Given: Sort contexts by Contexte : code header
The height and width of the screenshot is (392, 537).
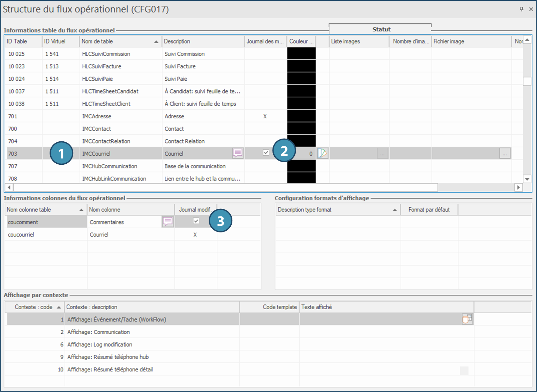Looking at the screenshot, I should click(35, 307).
